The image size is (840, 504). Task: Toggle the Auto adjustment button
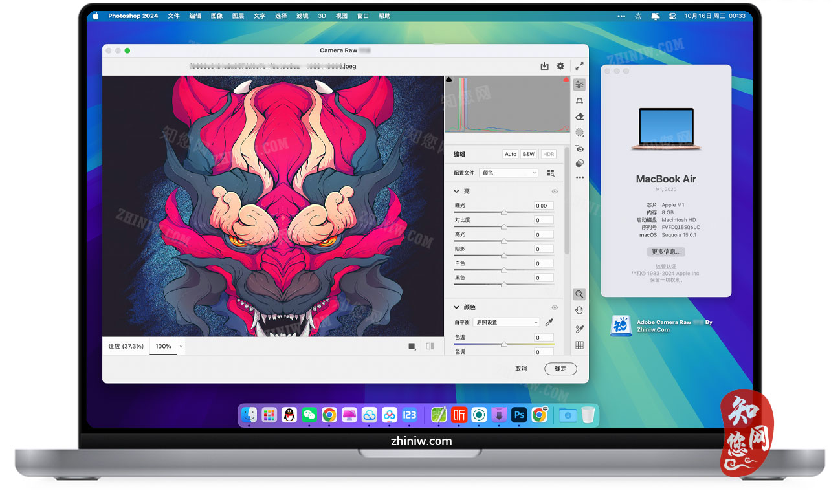pos(511,154)
